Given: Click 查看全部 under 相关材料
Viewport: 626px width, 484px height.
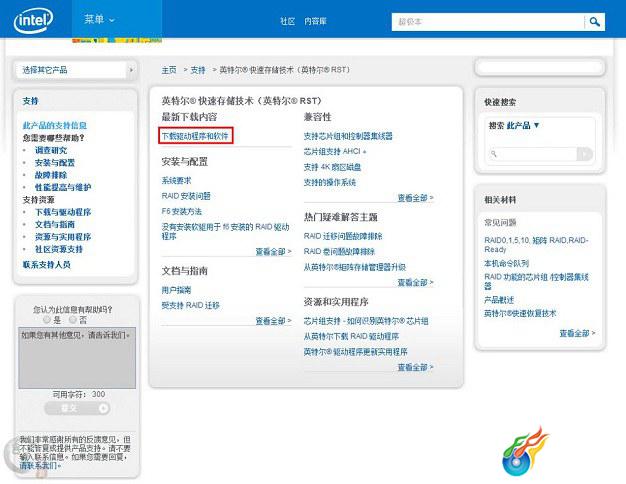Looking at the screenshot, I should click(x=577, y=333).
